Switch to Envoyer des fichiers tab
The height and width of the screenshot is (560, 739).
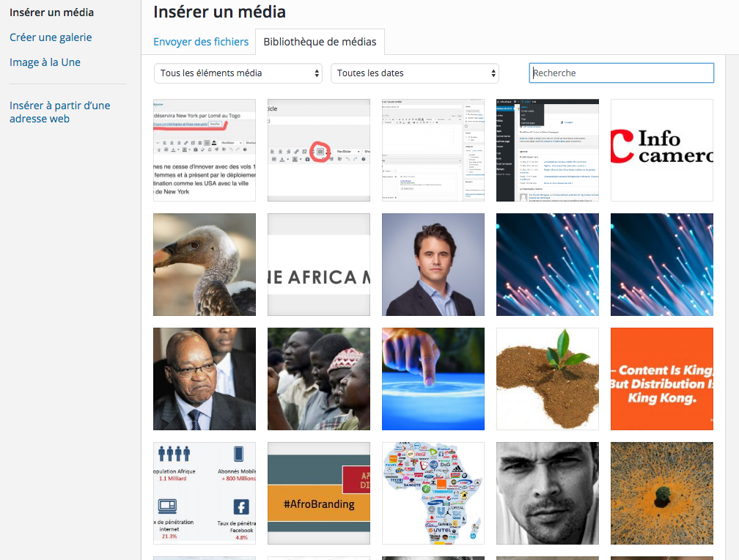click(199, 42)
